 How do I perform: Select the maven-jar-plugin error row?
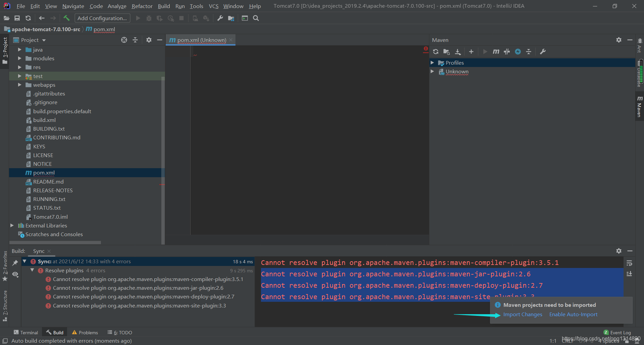tap(138, 288)
